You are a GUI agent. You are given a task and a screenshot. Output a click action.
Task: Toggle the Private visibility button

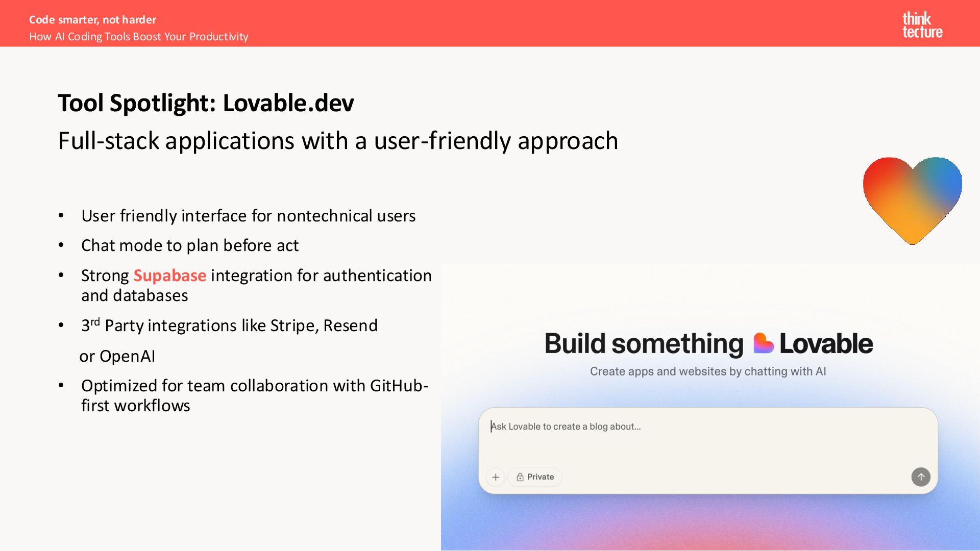[x=535, y=477]
